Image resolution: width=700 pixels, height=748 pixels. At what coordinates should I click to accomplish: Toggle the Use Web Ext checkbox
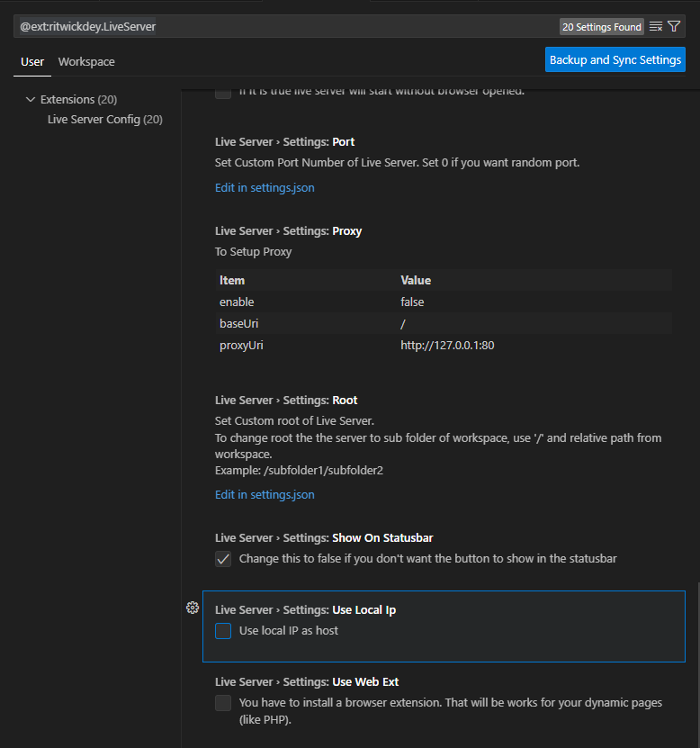(223, 703)
